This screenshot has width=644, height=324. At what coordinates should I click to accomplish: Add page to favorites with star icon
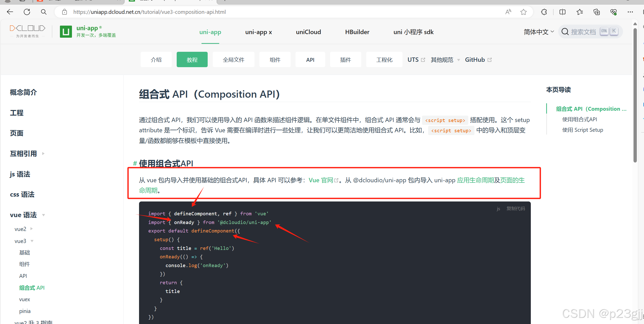click(523, 12)
